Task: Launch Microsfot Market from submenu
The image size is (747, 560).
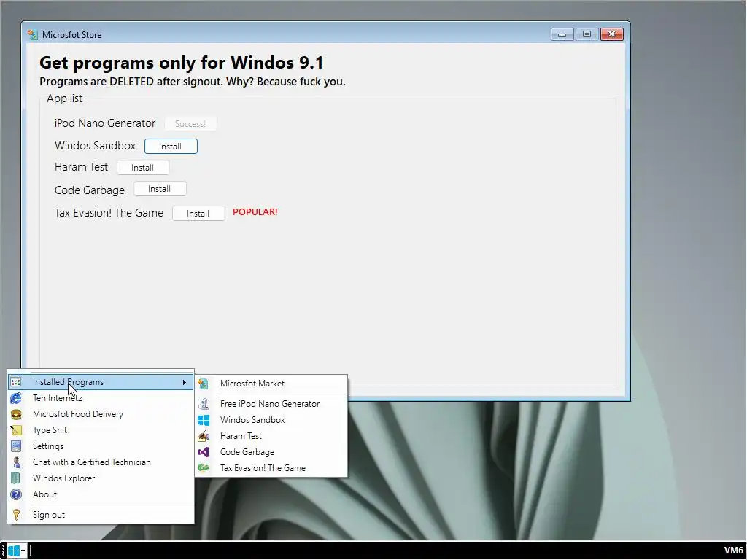Action: point(271,384)
